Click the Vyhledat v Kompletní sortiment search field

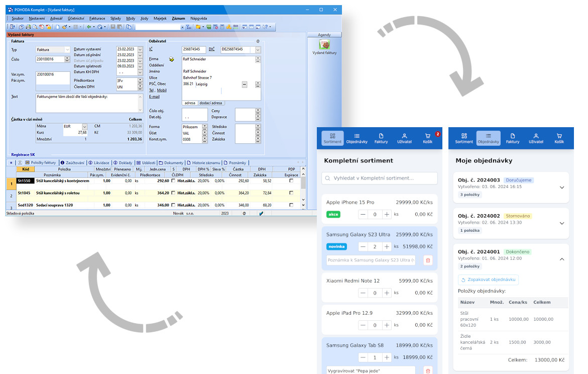[x=380, y=178]
